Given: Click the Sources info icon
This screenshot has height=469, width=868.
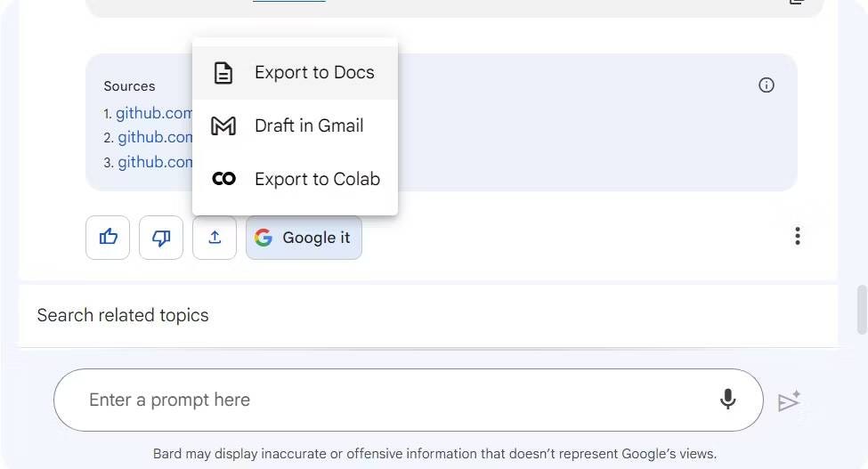Looking at the screenshot, I should (x=766, y=85).
